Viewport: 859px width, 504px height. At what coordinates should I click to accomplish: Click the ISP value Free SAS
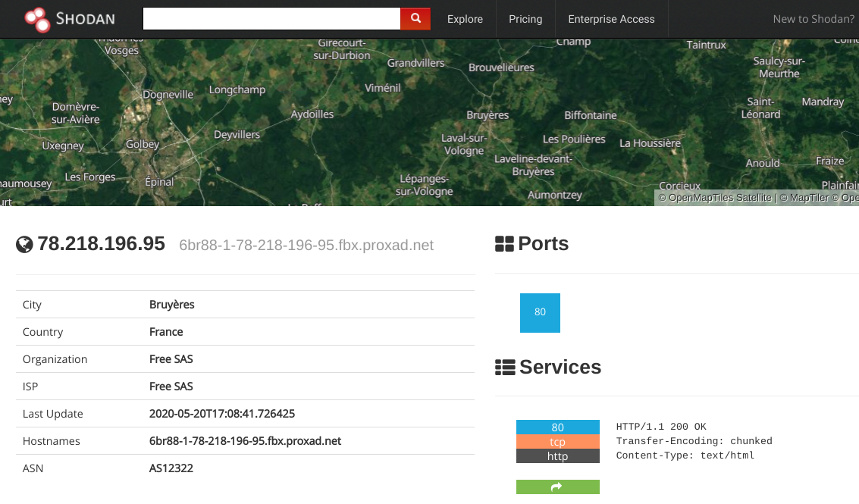pos(171,387)
